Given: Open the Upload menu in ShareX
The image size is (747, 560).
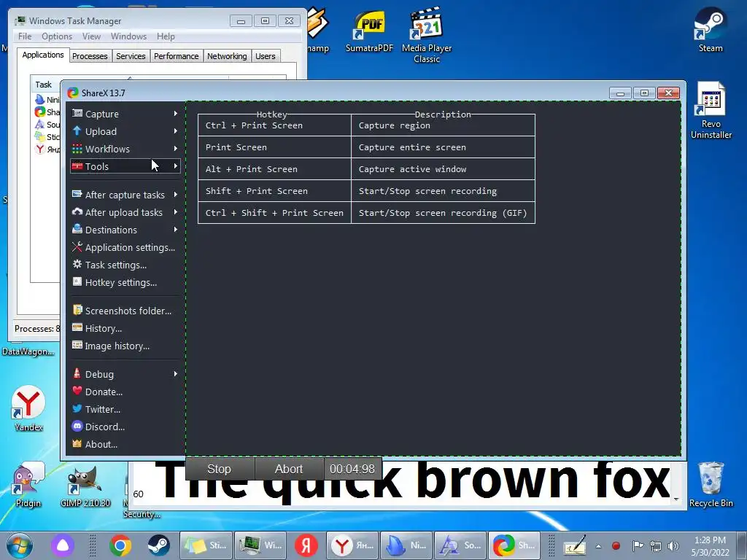Looking at the screenshot, I should click(x=125, y=131).
